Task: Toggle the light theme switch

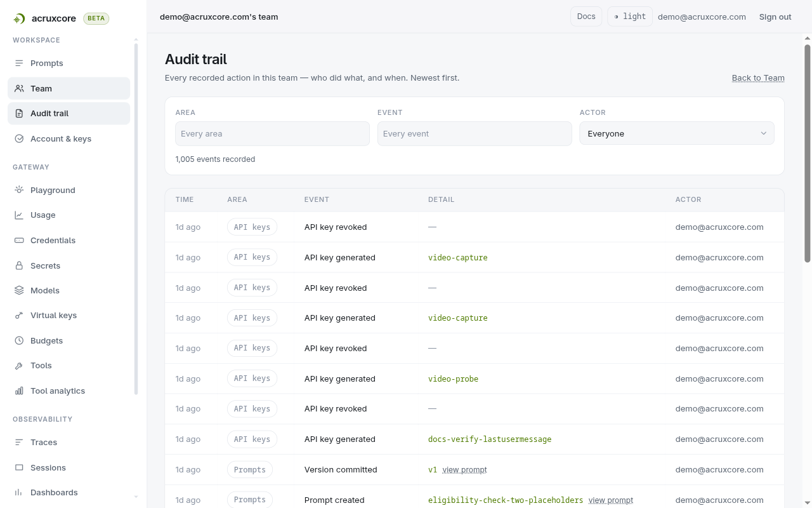Action: 630,17
